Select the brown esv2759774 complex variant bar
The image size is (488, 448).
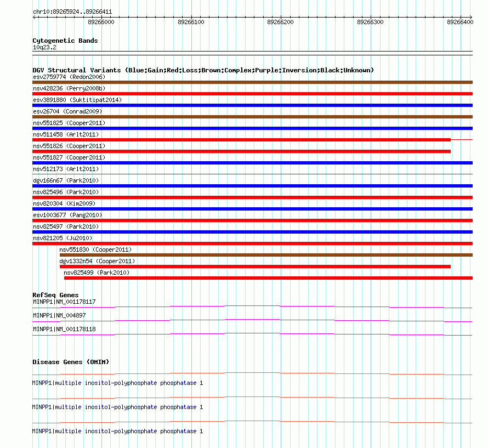point(252,82)
